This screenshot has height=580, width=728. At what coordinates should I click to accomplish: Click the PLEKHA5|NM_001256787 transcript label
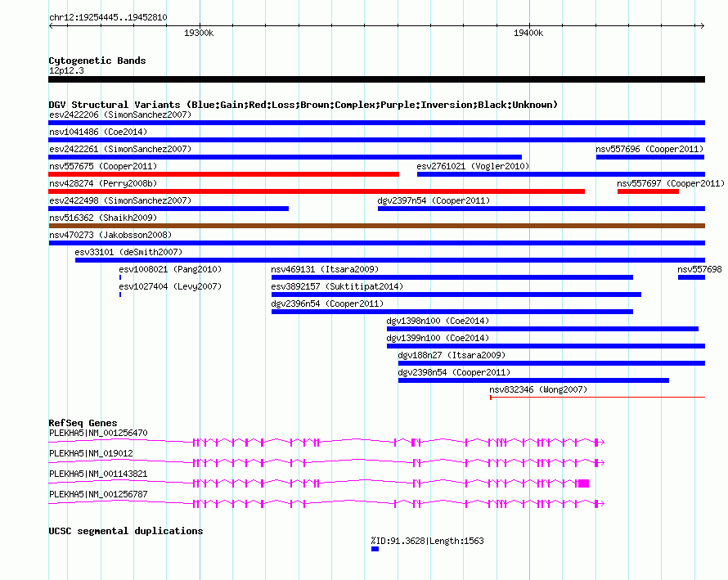98,494
